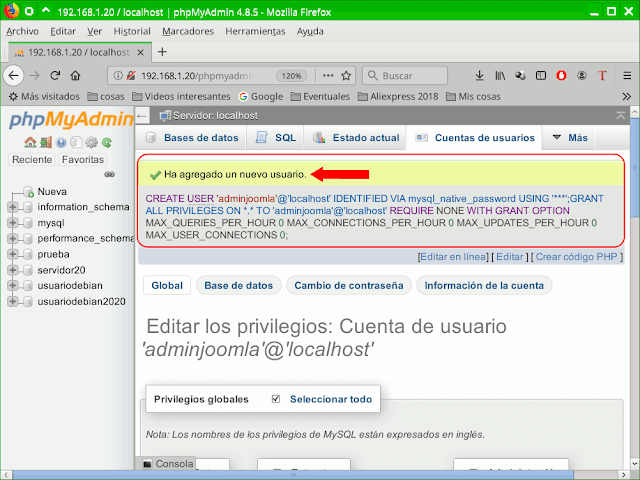The image size is (640, 480).
Task: Collapse navigation panel arrow next to Servidor
Action: [x=142, y=116]
